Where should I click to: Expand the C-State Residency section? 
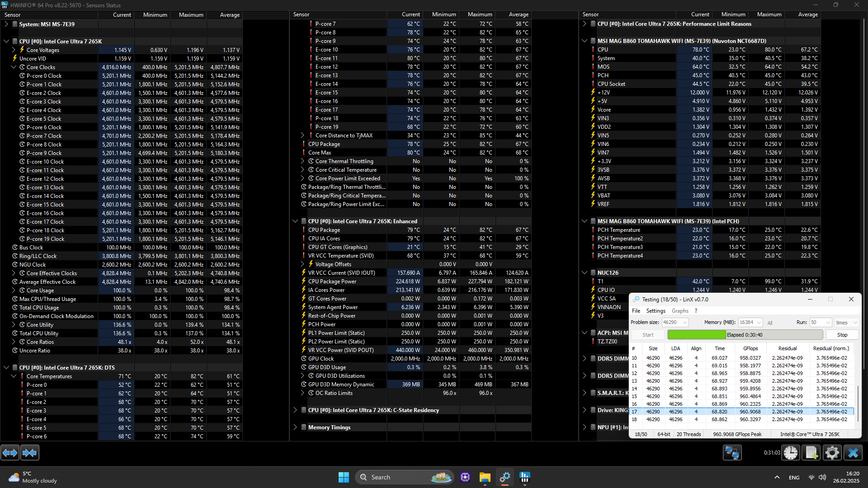tap(295, 410)
